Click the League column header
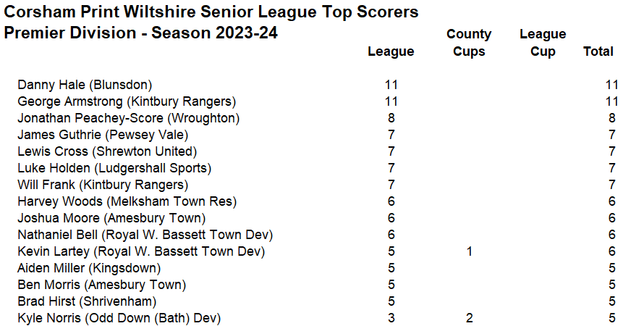The image size is (644, 326). 391,51
